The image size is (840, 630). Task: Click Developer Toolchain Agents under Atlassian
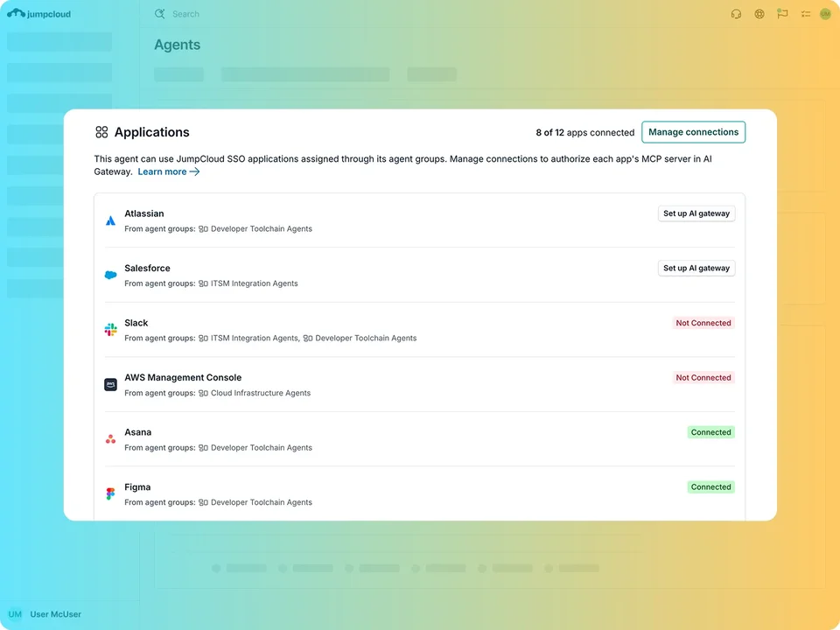262,228
